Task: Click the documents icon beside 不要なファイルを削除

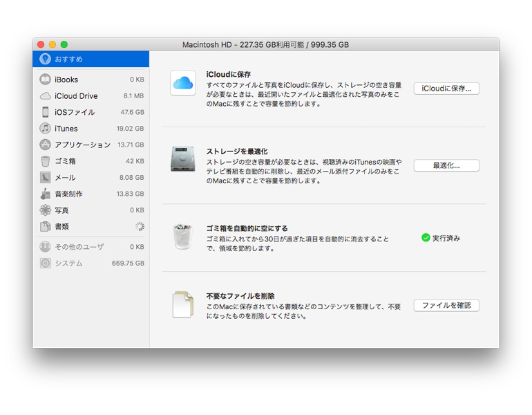Action: coord(183,305)
